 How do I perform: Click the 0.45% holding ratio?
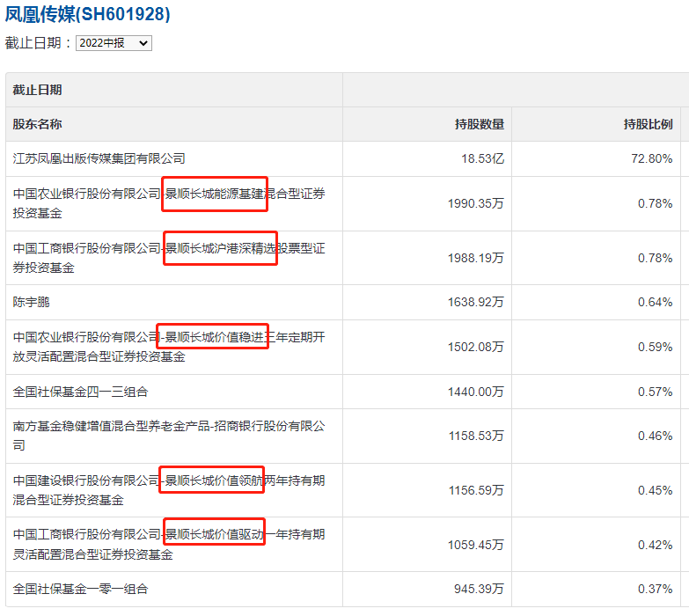[x=656, y=490]
